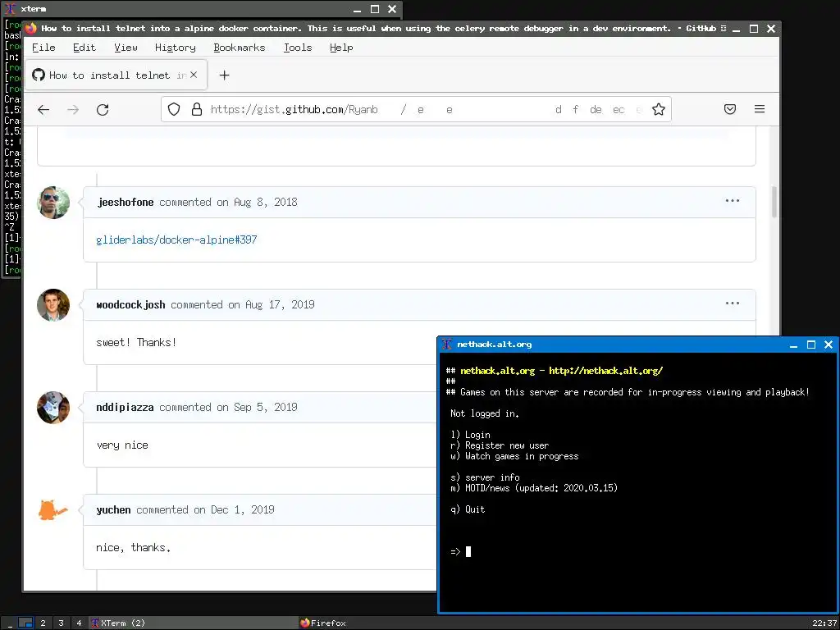840x630 pixels.
Task: Switch to workspace 4 in taskbar
Action: click(79, 623)
